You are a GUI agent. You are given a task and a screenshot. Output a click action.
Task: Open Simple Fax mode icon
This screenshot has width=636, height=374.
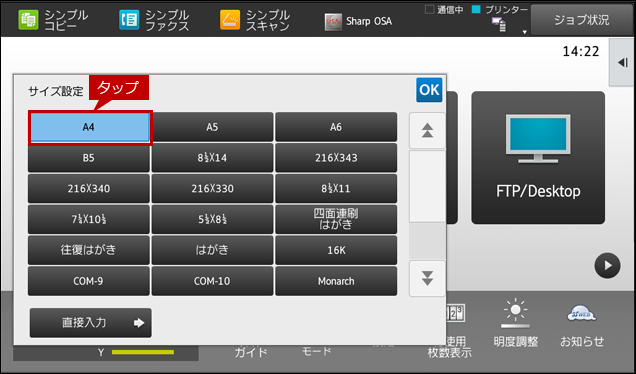click(129, 20)
